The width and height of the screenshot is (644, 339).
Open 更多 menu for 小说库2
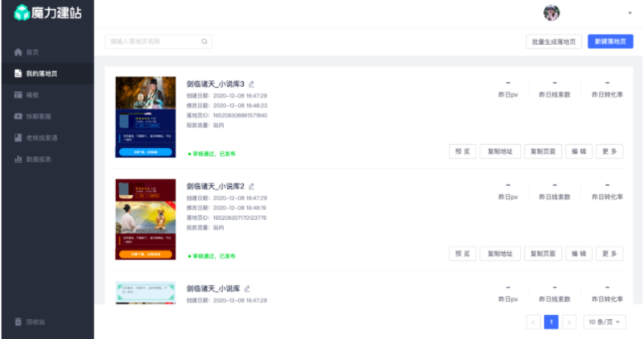click(609, 254)
